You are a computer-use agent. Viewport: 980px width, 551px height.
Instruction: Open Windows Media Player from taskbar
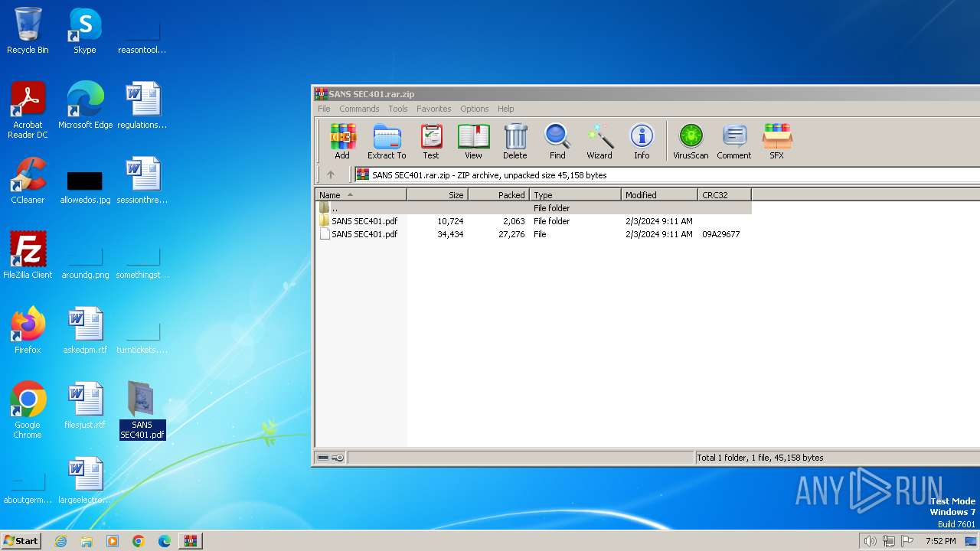(113, 541)
